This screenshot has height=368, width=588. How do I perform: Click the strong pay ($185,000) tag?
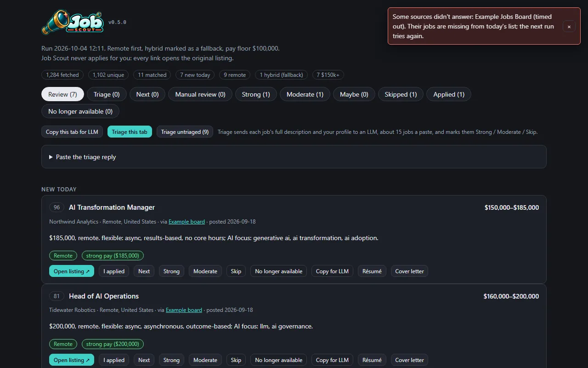tap(113, 256)
